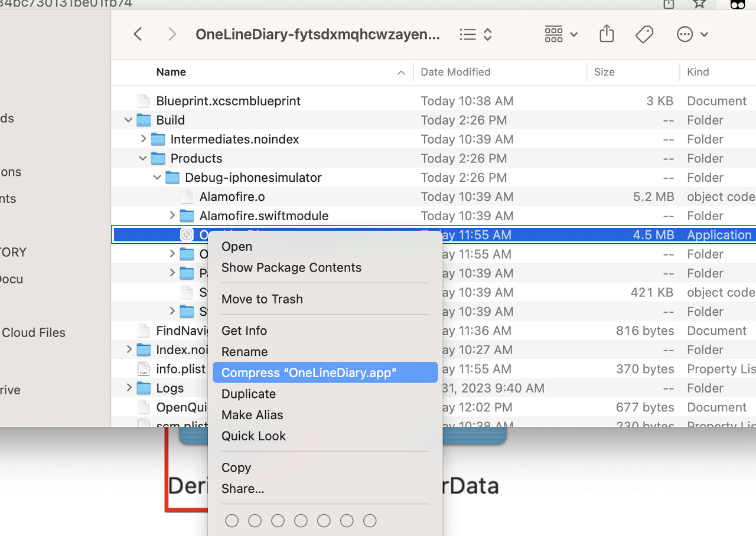Select the Intermediates.noindex folder icon
Screen dimensions: 756x536
point(158,139)
